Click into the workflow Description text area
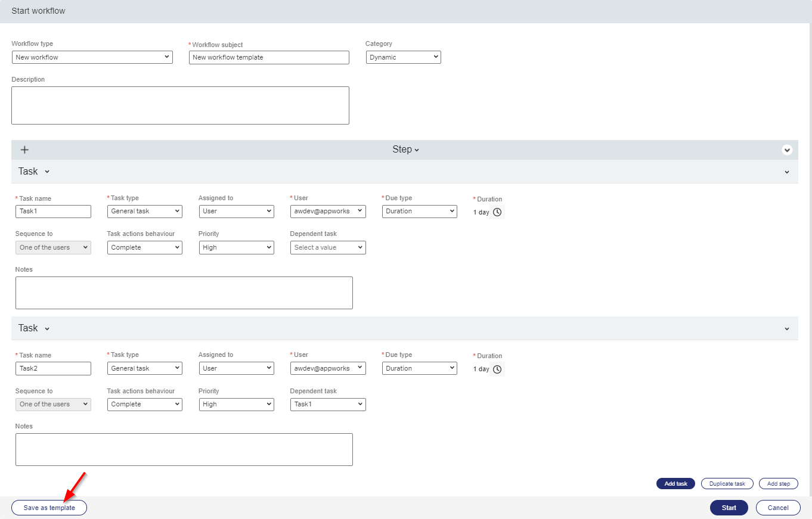Viewport: 812px width, 519px height. (180, 105)
